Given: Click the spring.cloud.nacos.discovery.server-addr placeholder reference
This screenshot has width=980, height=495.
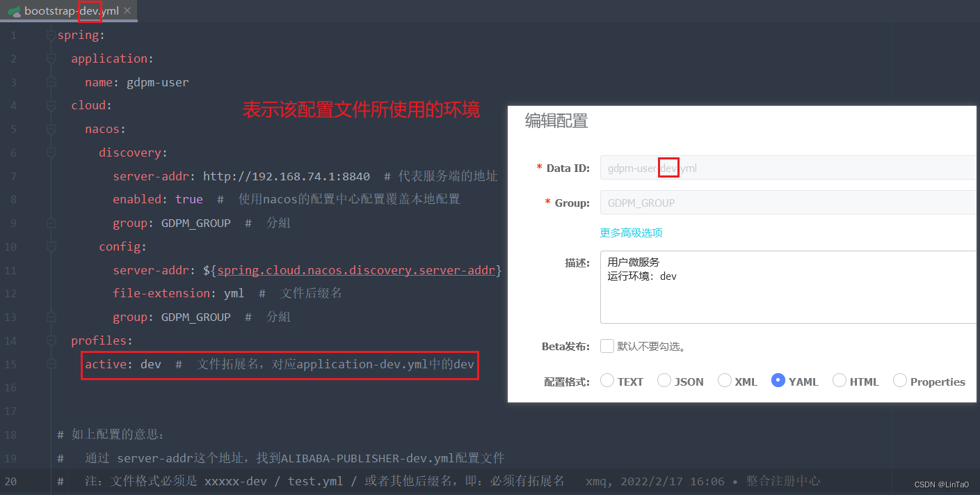Looking at the screenshot, I should click(355, 270).
